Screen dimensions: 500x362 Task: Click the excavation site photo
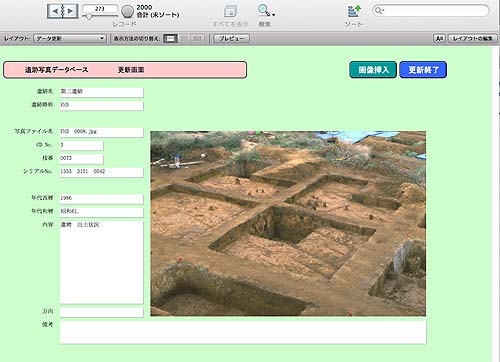pos(288,223)
